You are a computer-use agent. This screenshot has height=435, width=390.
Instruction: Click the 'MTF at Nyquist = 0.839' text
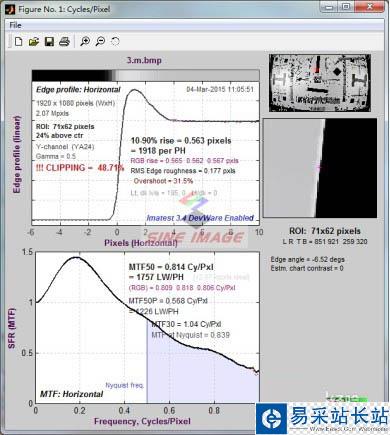coord(190,335)
